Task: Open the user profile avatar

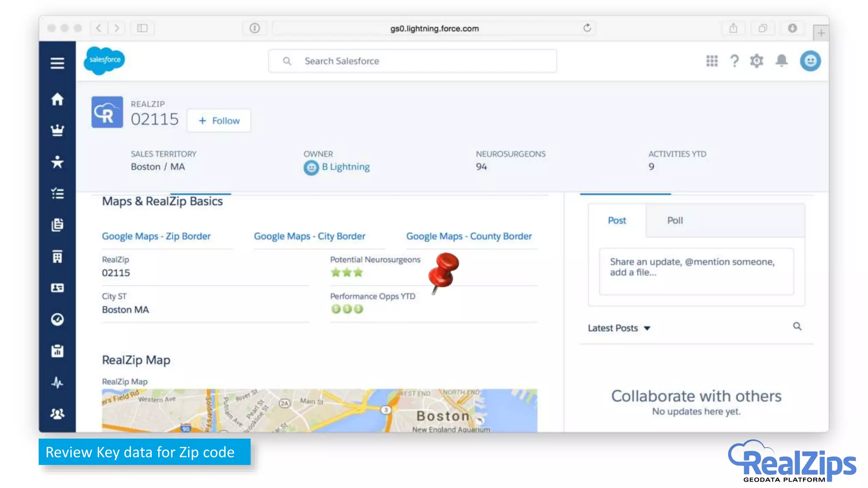Action: pyautogui.click(x=810, y=61)
